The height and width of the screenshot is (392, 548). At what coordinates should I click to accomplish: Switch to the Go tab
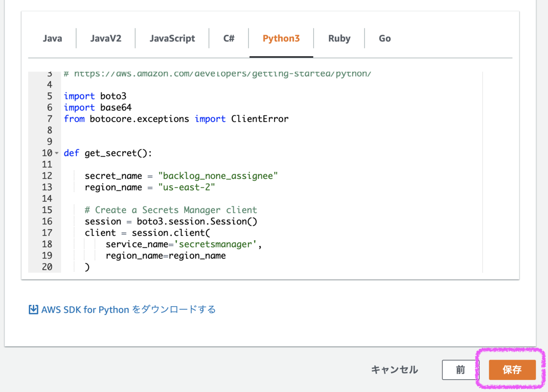click(x=385, y=38)
